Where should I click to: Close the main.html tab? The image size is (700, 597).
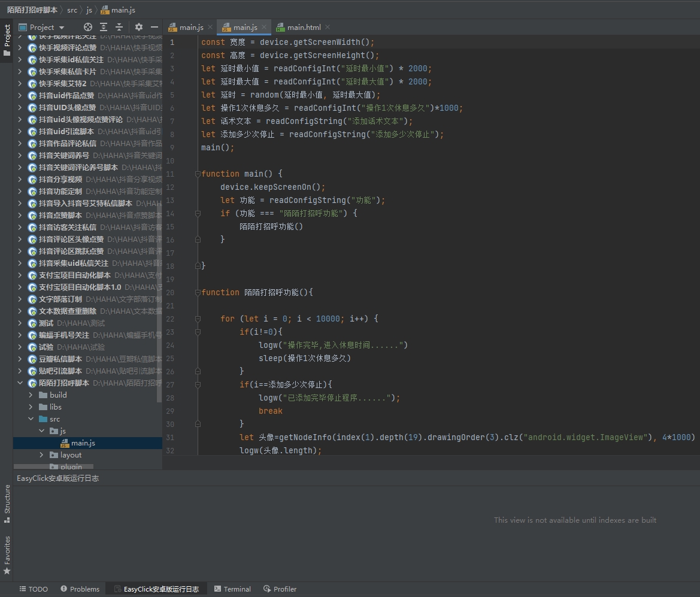pyautogui.click(x=328, y=27)
